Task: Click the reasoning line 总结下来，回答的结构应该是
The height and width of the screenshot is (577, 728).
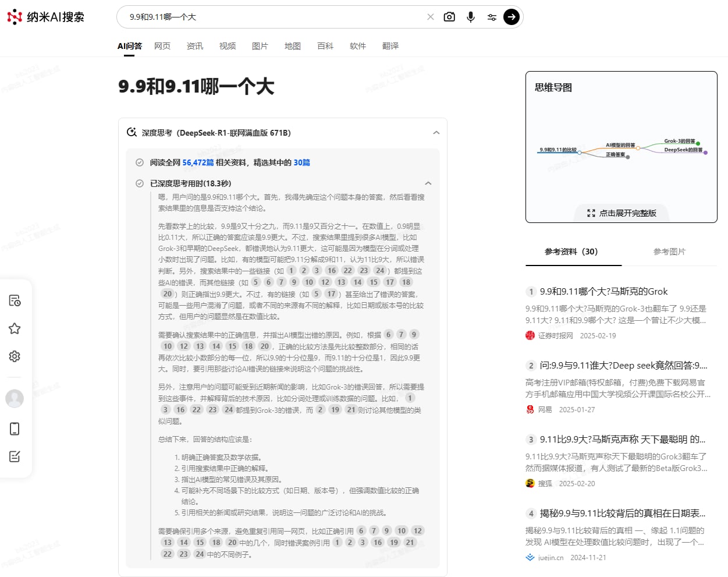Action: (205, 439)
